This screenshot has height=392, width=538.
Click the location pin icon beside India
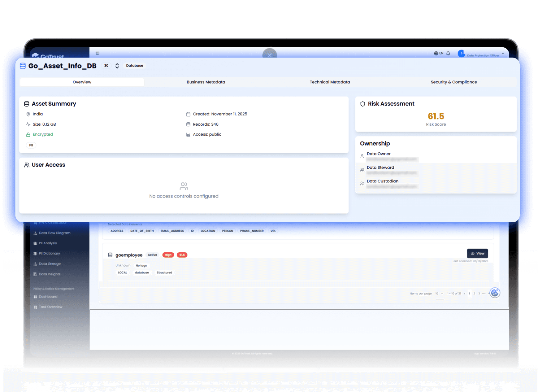point(28,114)
